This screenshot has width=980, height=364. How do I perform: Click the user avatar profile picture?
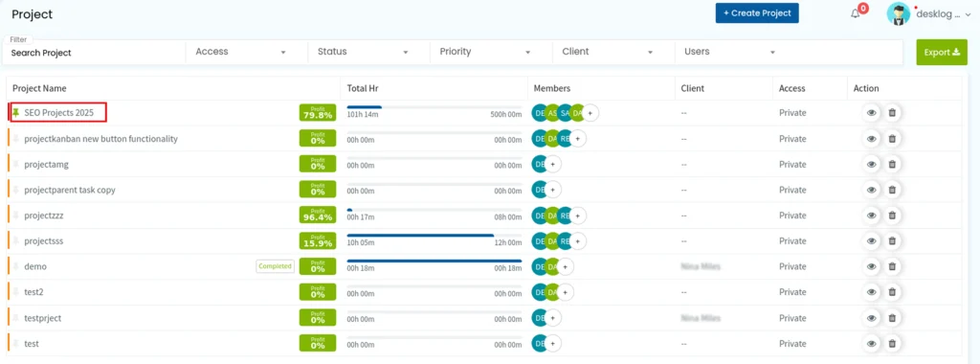(x=898, y=13)
